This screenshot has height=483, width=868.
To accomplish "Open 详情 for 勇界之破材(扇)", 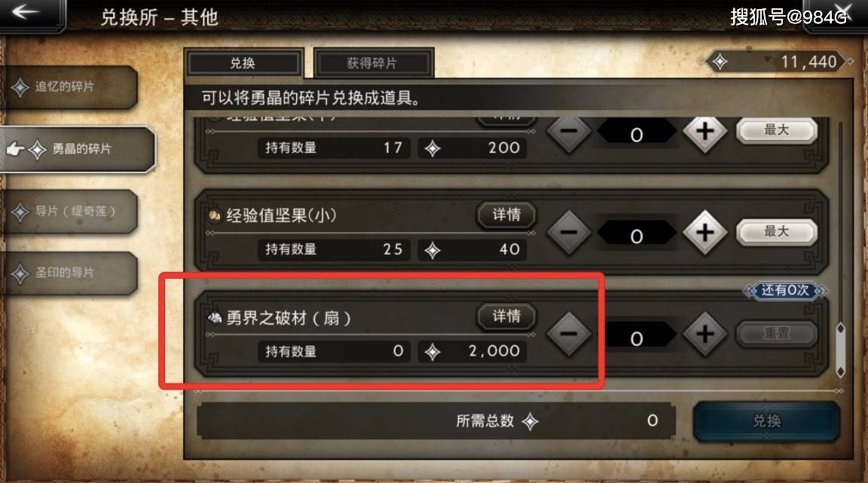I will pos(506,316).
